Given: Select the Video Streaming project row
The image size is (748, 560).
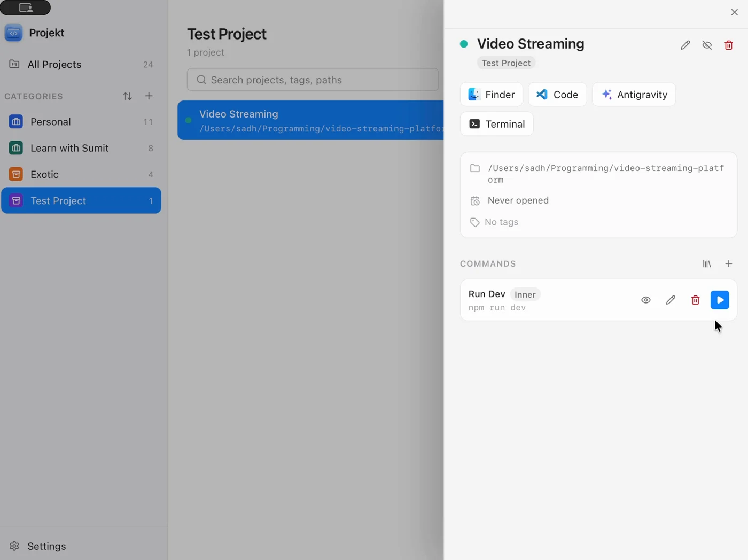Looking at the screenshot, I should click(311, 120).
